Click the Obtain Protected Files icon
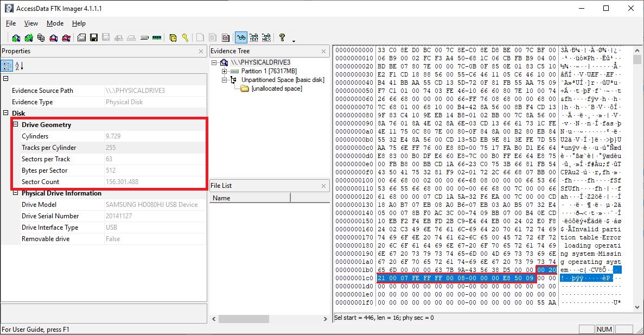 (173, 38)
